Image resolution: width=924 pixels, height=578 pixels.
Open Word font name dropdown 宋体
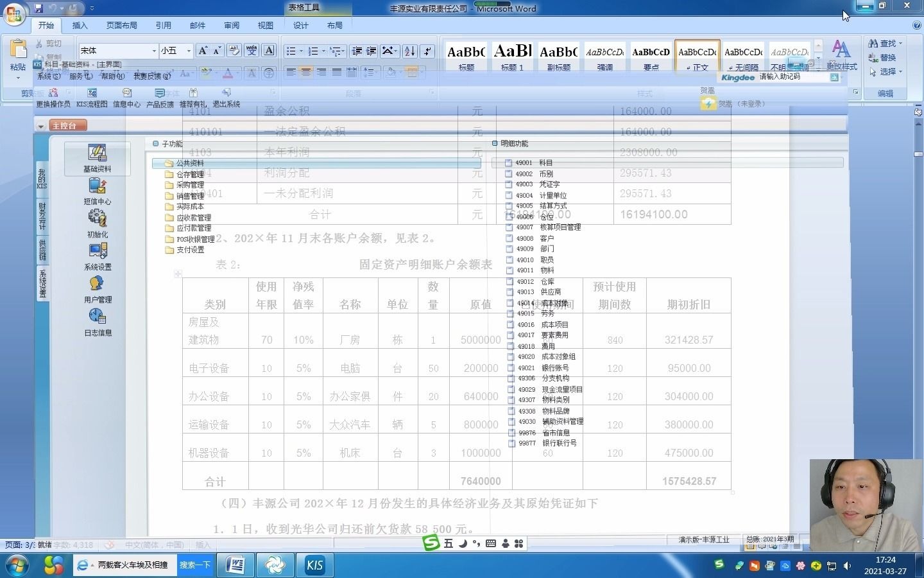pyautogui.click(x=154, y=51)
